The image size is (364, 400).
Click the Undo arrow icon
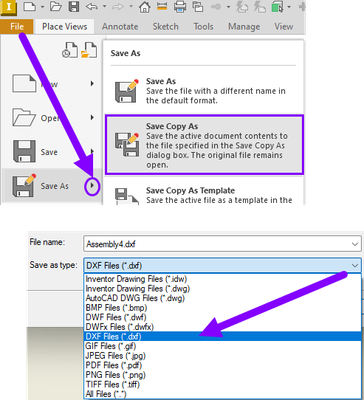tap(92, 6)
